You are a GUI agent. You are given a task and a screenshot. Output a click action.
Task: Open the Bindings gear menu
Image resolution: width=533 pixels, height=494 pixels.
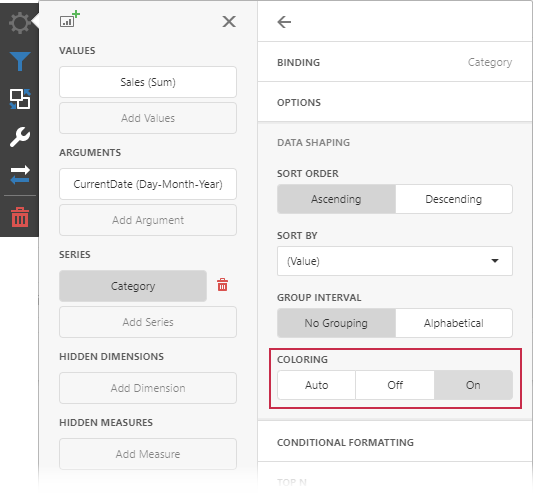[x=19, y=23]
